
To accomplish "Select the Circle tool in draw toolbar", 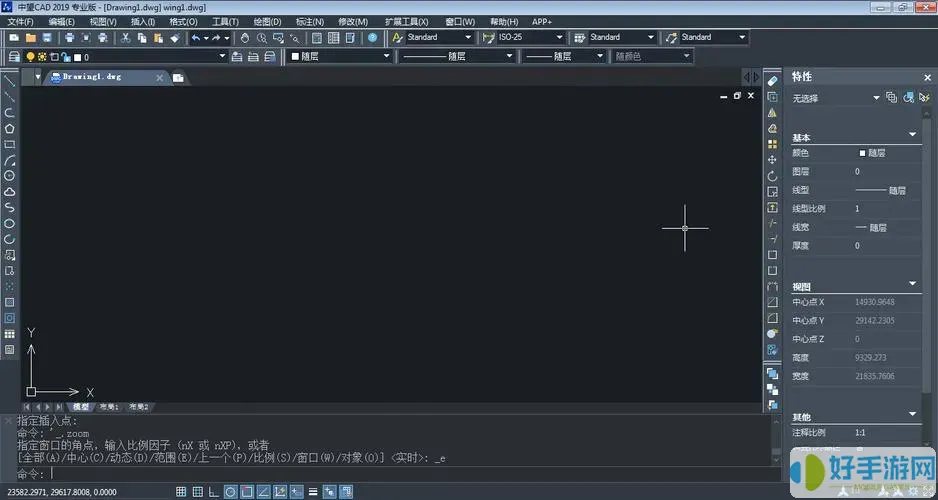I will click(10, 175).
